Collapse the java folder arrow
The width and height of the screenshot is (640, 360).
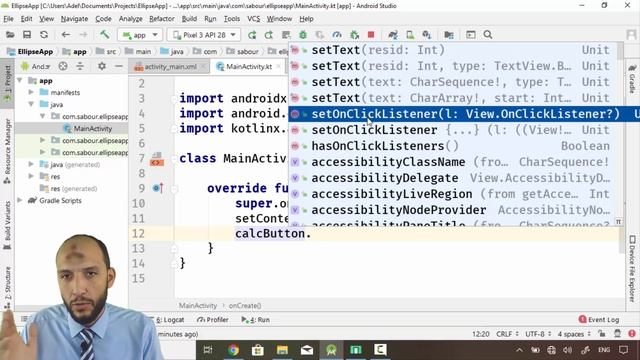tap(31, 104)
